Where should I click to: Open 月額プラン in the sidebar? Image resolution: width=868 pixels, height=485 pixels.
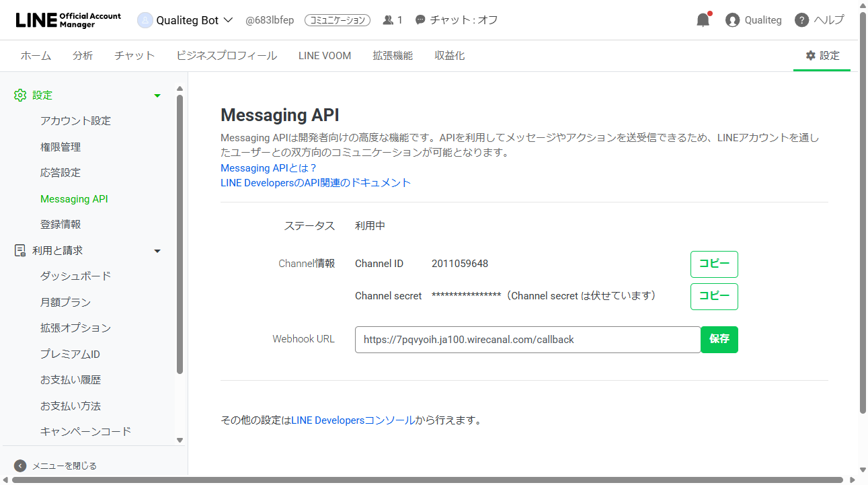click(65, 303)
